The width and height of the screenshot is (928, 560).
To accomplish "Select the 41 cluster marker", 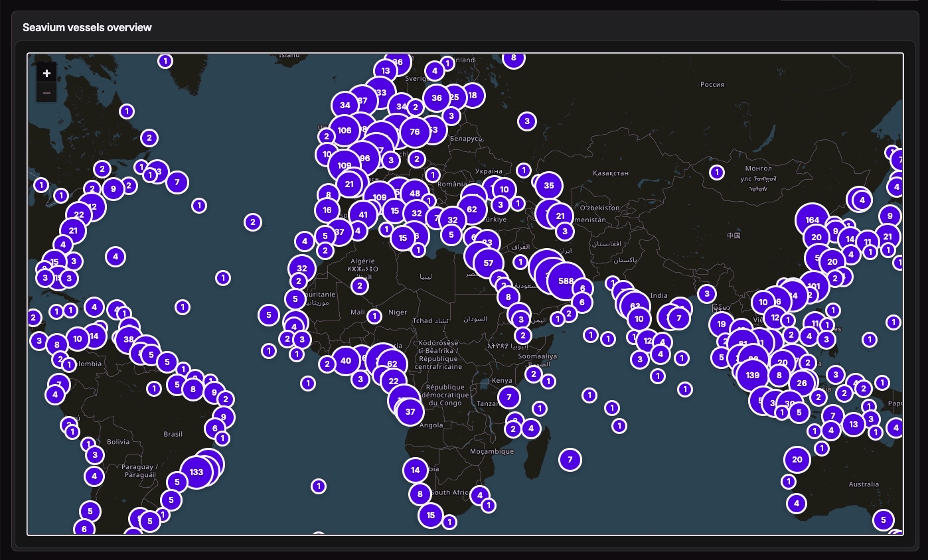I will [x=363, y=214].
